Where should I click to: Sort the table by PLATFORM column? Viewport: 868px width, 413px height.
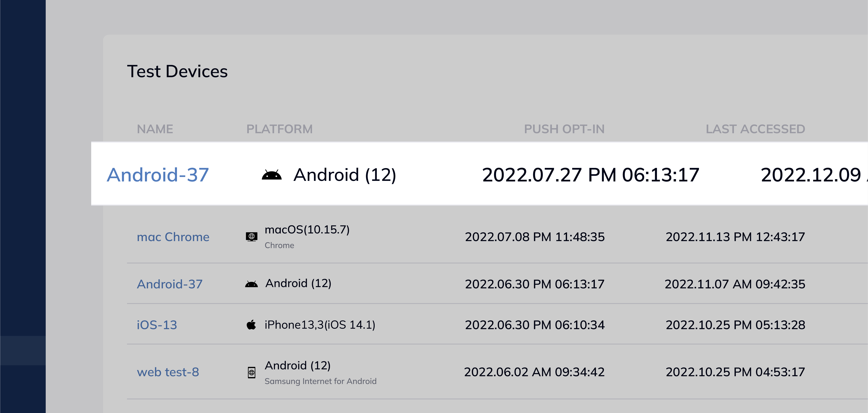pyautogui.click(x=279, y=128)
